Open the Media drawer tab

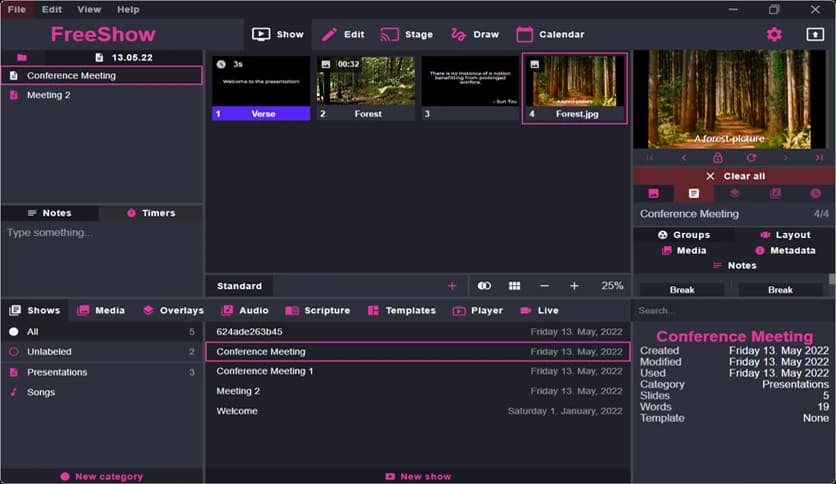pyautogui.click(x=101, y=311)
